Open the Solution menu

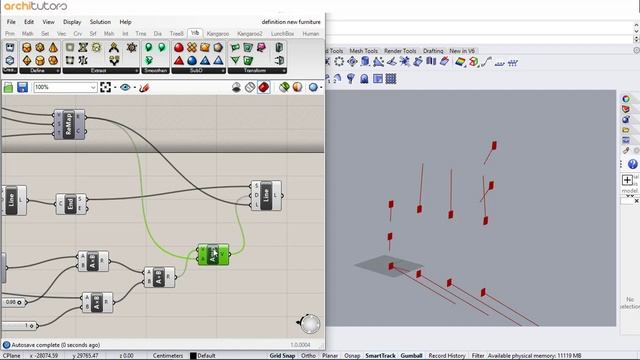[x=100, y=22]
